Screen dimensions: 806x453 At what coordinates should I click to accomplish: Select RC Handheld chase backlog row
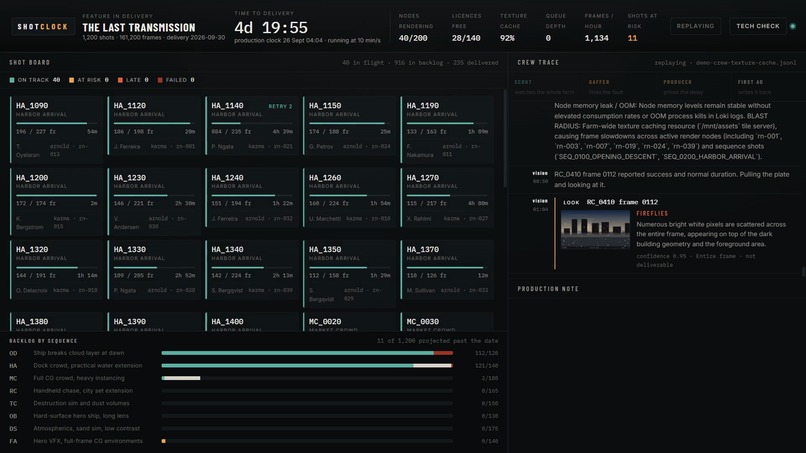pyautogui.click(x=254, y=391)
